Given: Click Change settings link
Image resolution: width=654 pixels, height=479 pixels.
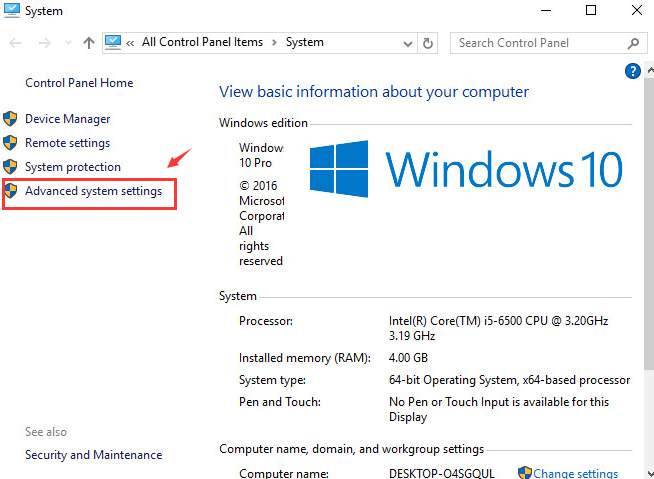Looking at the screenshot, I should [575, 473].
